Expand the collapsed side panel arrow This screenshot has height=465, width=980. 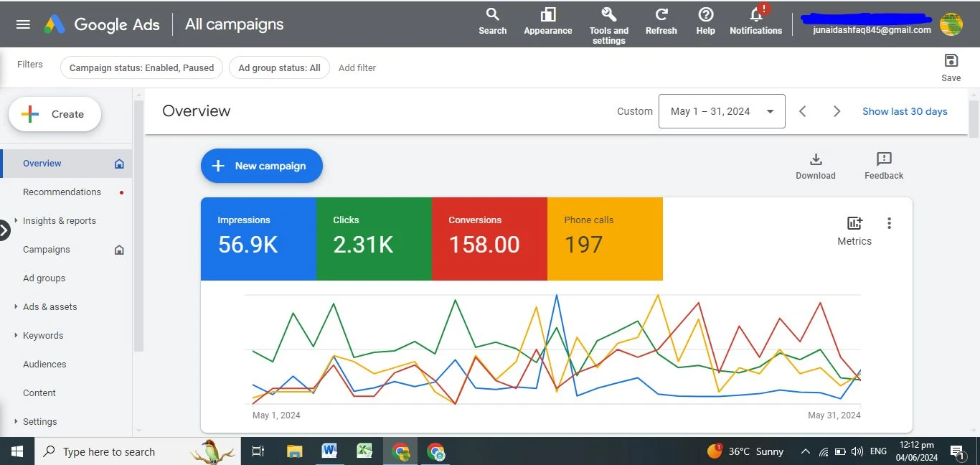5,230
